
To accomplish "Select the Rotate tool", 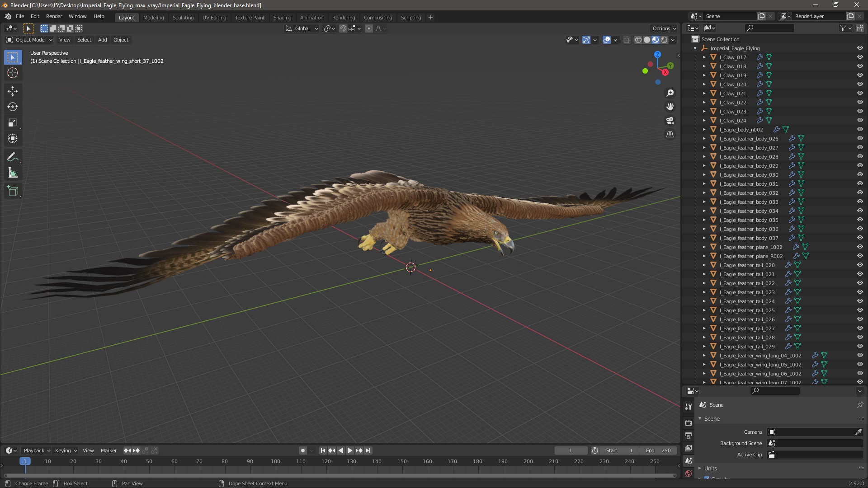I will click(13, 107).
